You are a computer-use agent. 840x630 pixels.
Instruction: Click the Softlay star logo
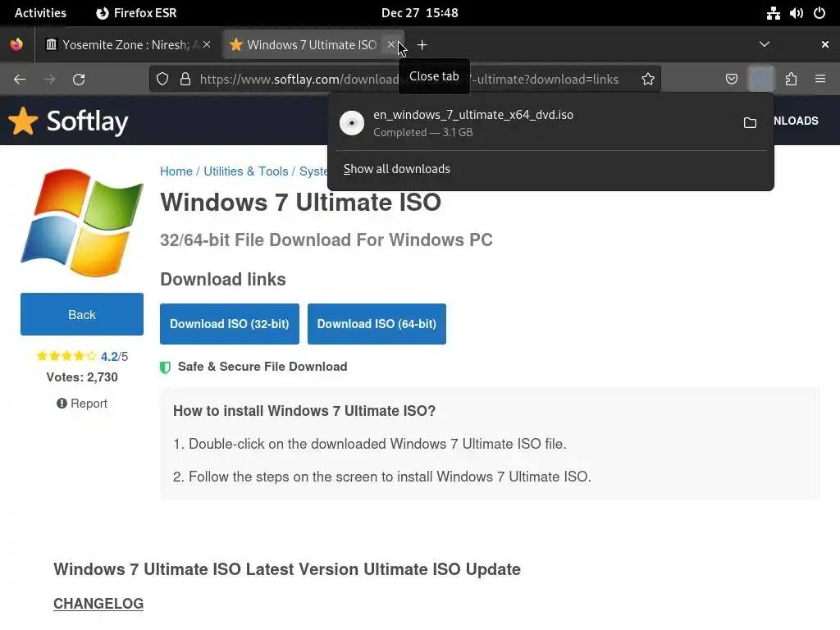point(23,121)
